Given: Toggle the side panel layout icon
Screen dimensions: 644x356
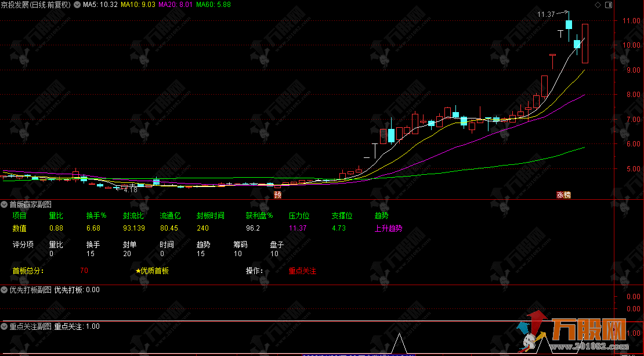Looking at the screenshot, I should pyautogui.click(x=608, y=5).
